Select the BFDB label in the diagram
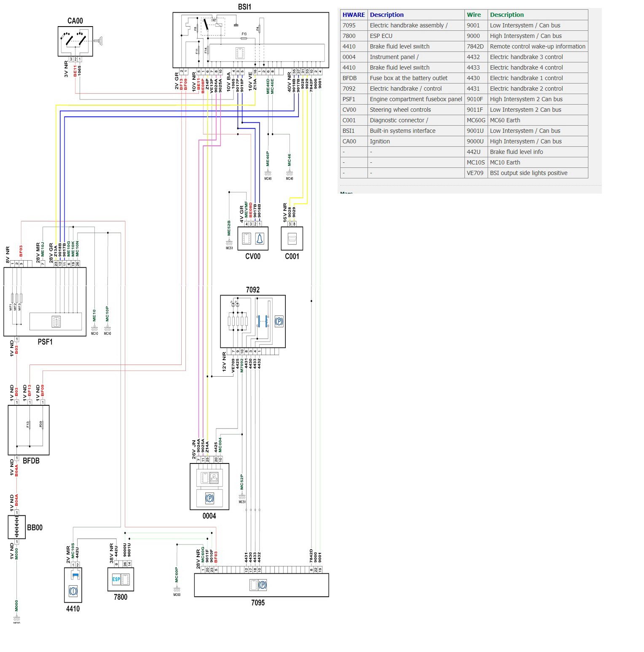 point(31,461)
